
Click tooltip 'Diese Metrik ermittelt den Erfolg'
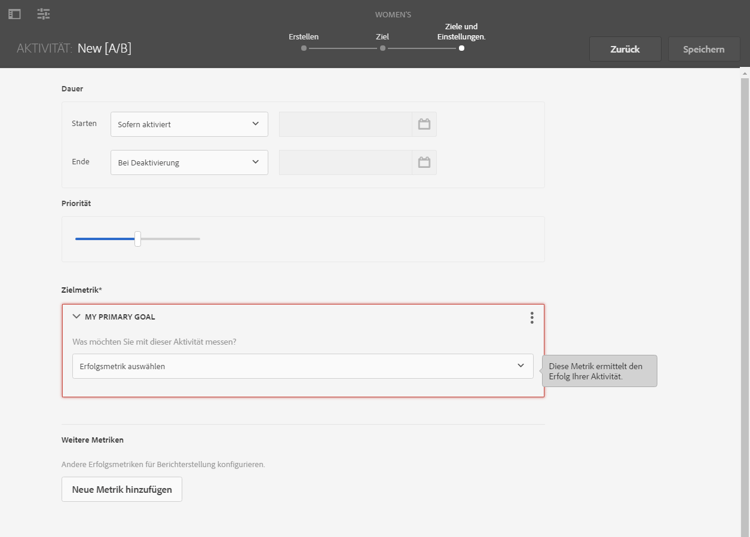600,371
